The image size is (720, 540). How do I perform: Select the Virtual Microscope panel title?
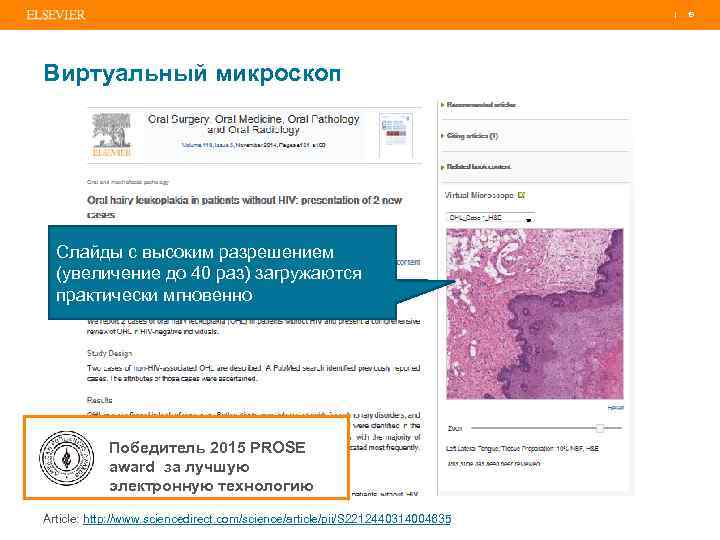point(479,195)
